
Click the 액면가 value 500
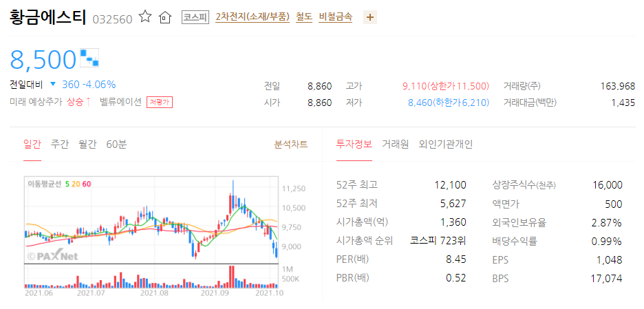click(614, 204)
